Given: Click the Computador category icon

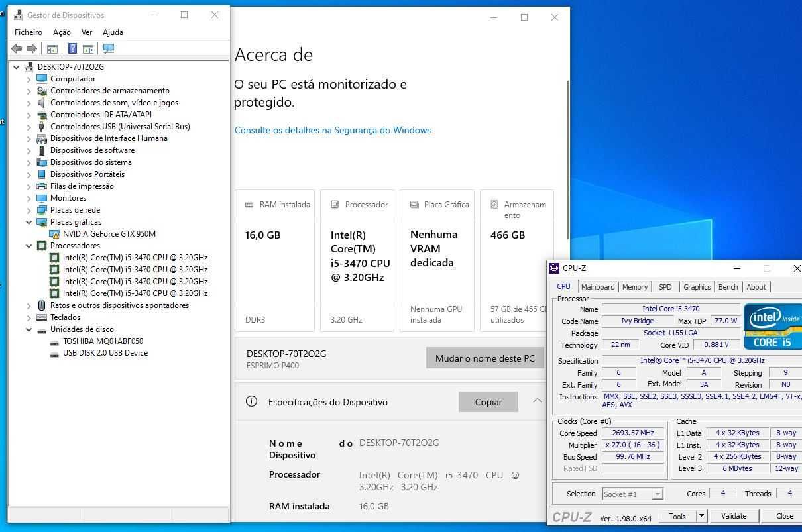Looking at the screenshot, I should [42, 79].
